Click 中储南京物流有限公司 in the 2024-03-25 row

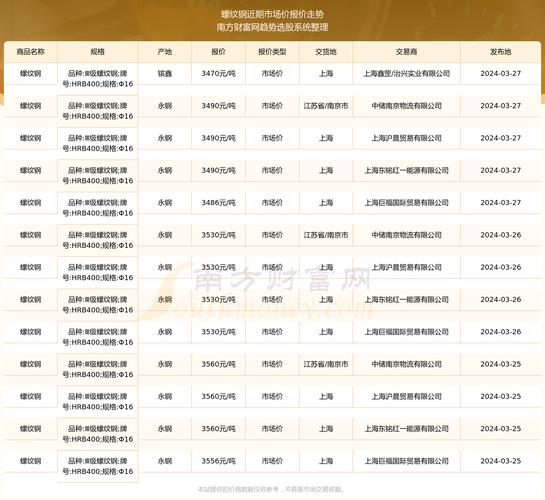tap(406, 364)
